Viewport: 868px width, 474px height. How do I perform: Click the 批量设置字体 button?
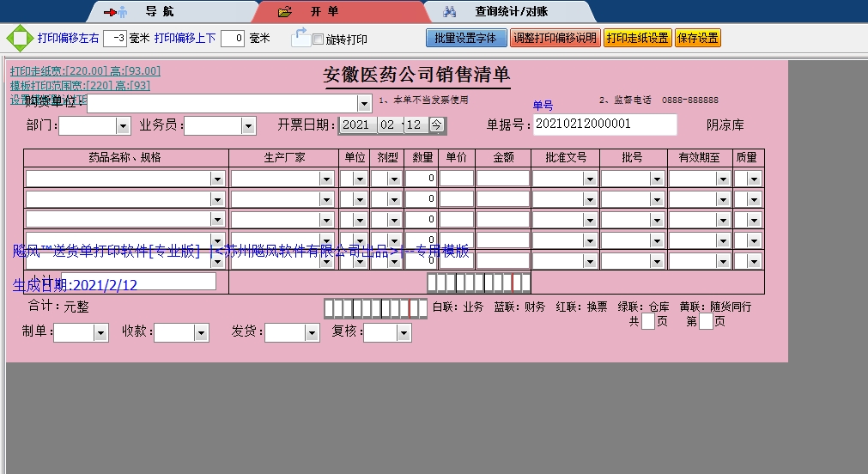[465, 39]
